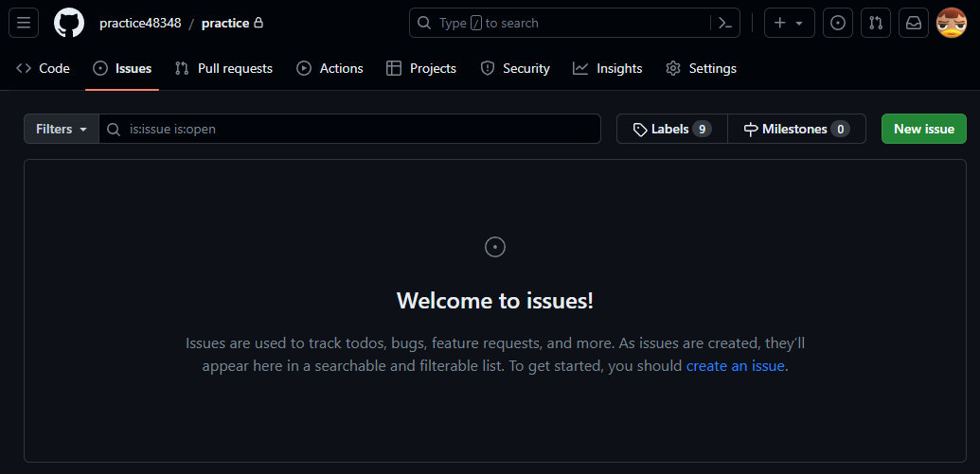Open repository Settings tab
This screenshot has height=474, width=980.
[702, 69]
